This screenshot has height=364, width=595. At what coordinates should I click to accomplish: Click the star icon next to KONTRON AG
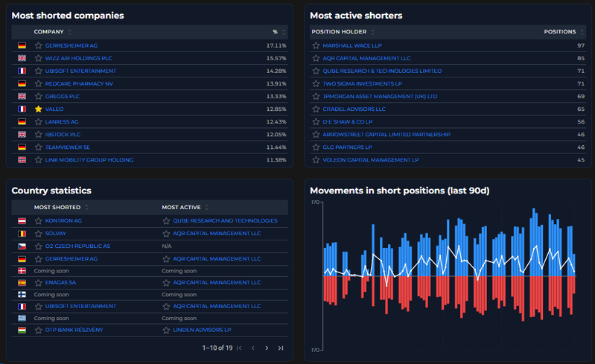(38, 220)
